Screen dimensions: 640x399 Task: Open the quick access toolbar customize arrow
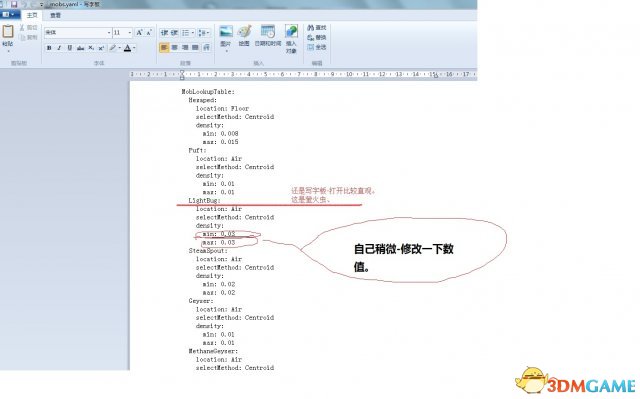click(x=41, y=4)
